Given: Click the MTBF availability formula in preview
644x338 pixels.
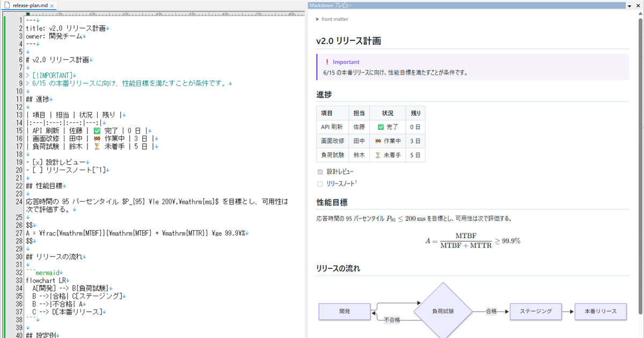Looking at the screenshot, I should coord(473,241).
